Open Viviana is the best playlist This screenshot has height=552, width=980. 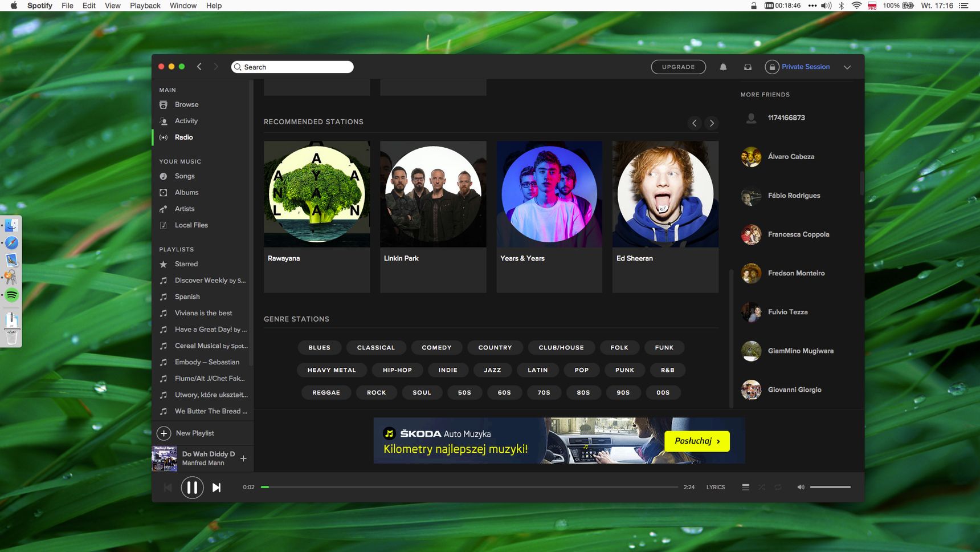click(x=203, y=313)
